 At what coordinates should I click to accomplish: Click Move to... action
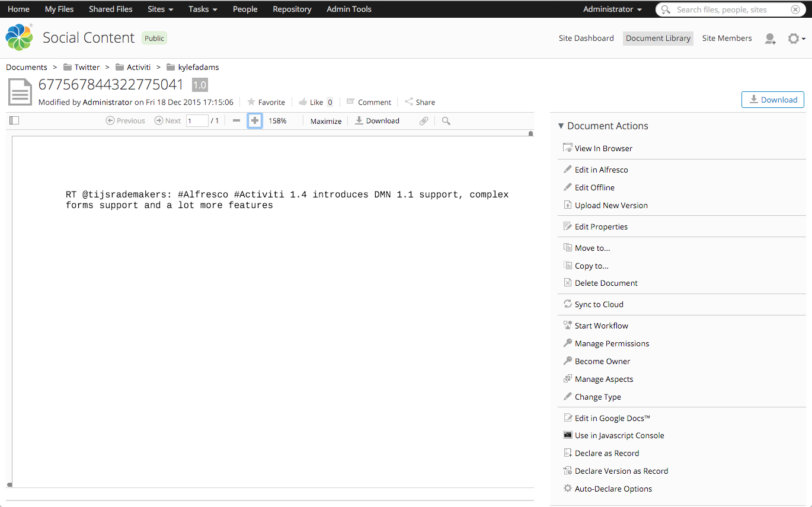click(592, 248)
